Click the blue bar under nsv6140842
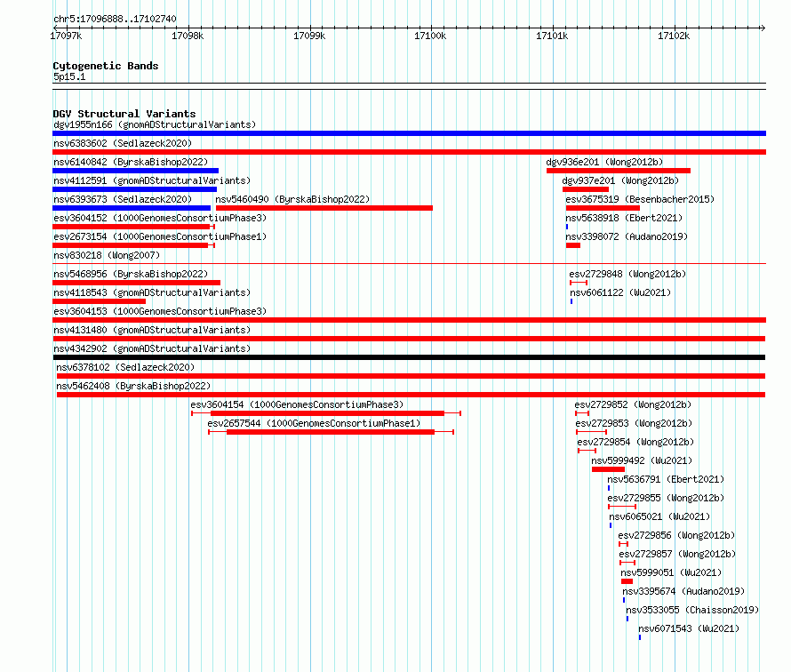This screenshot has height=672, width=791. 136,171
